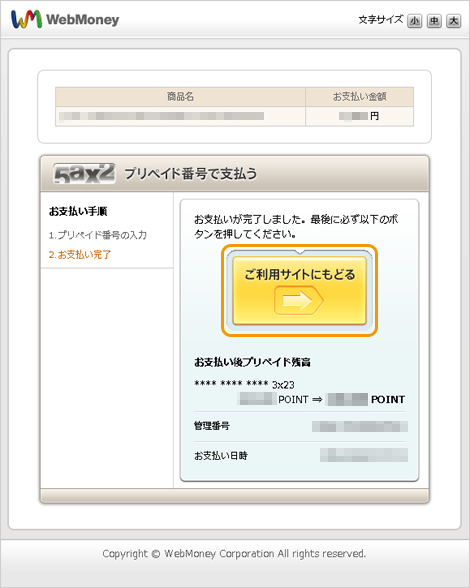The height and width of the screenshot is (588, 470).
Task: Click the お支払い金額 column header
Action: coord(360,97)
